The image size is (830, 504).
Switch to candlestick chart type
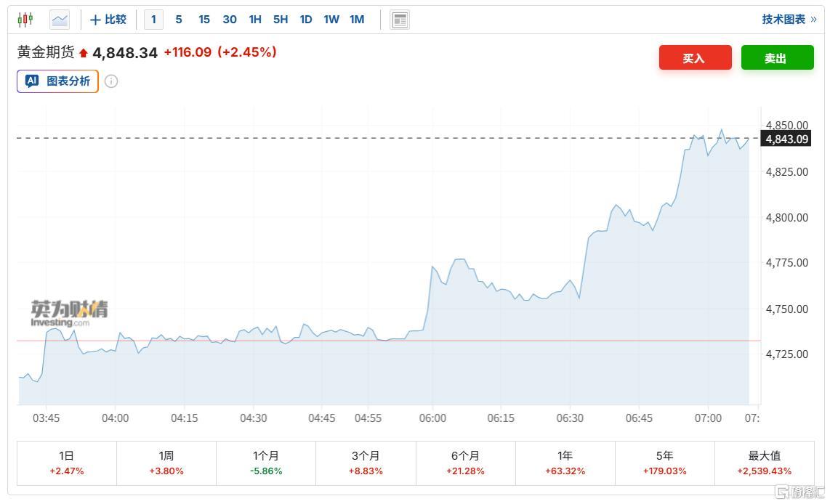(25, 20)
